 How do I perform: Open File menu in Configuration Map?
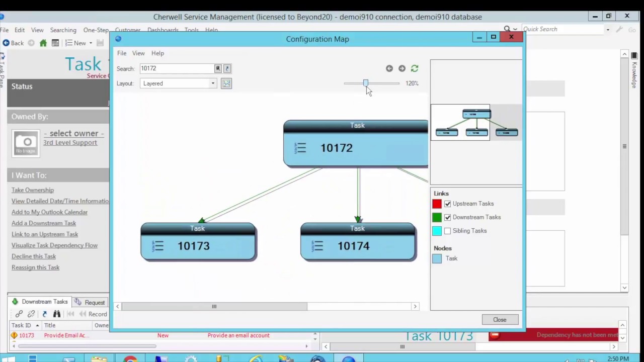tap(122, 53)
